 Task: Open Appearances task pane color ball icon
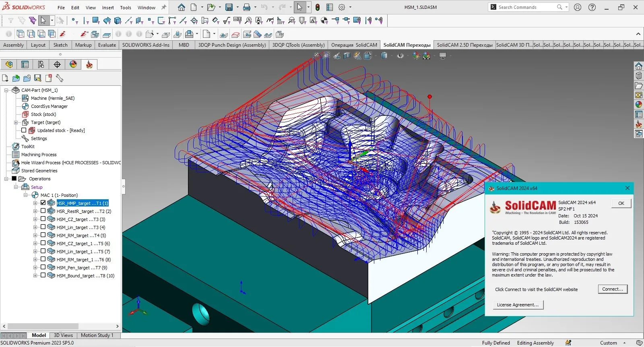(x=639, y=105)
